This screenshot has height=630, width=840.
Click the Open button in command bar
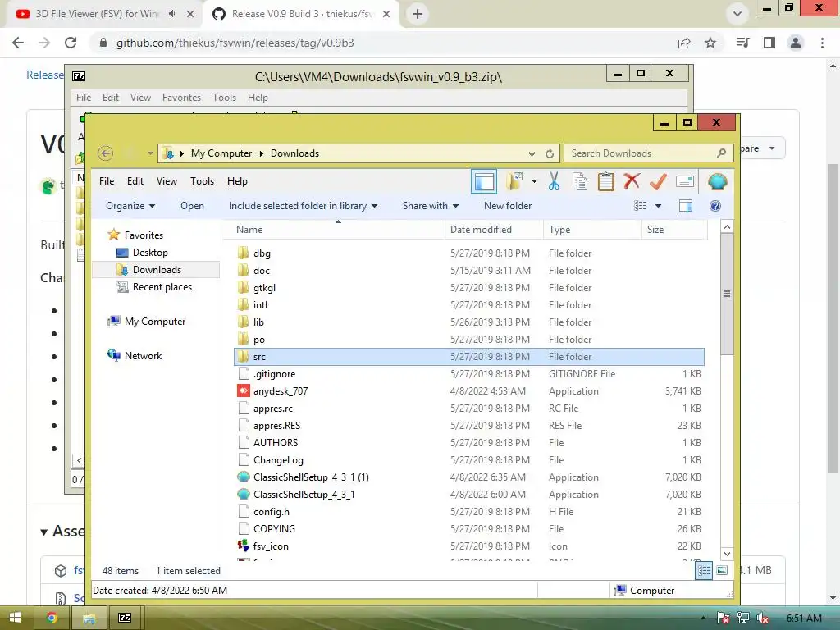[x=192, y=206]
